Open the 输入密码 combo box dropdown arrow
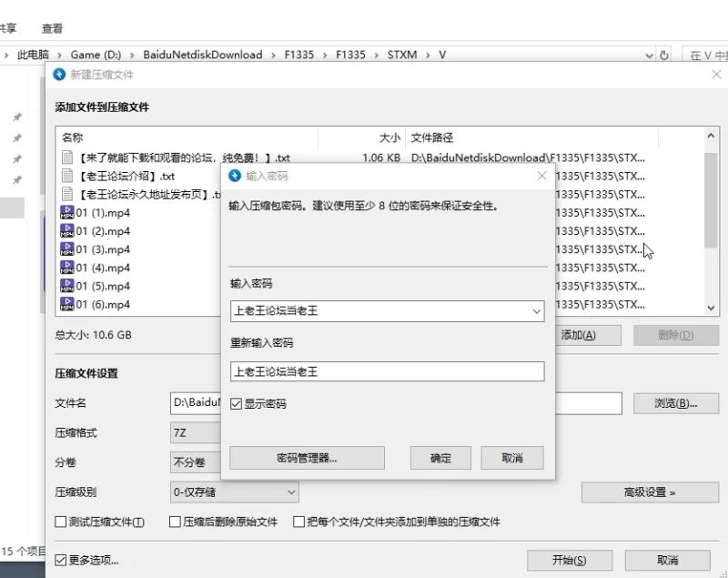 point(537,311)
